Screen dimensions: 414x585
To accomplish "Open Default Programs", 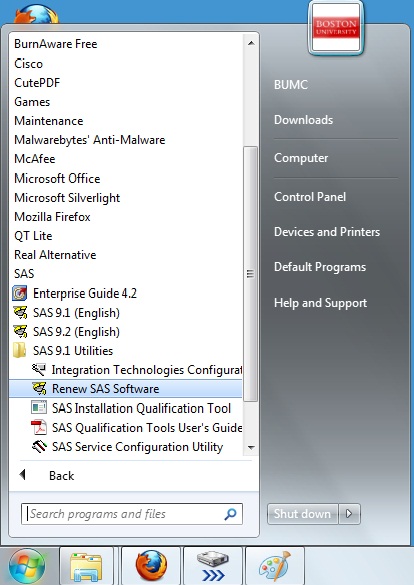I will coord(320,267).
